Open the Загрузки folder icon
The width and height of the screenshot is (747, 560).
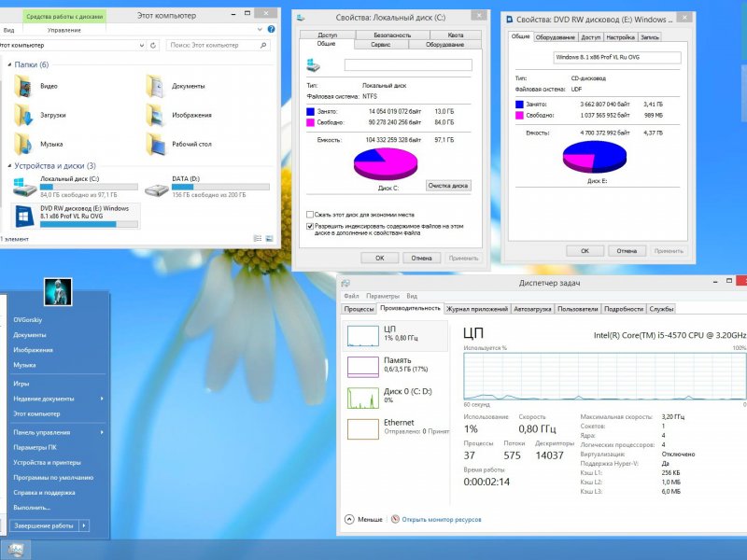22,115
